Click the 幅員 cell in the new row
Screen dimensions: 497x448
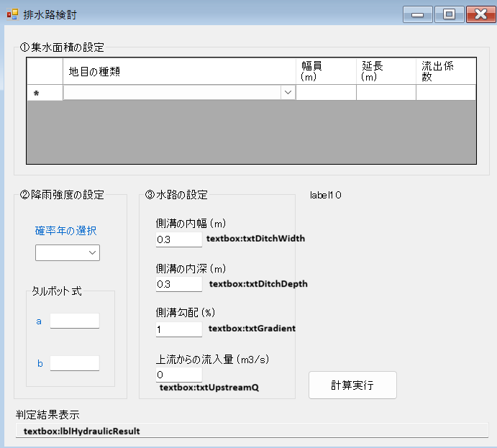[326, 93]
